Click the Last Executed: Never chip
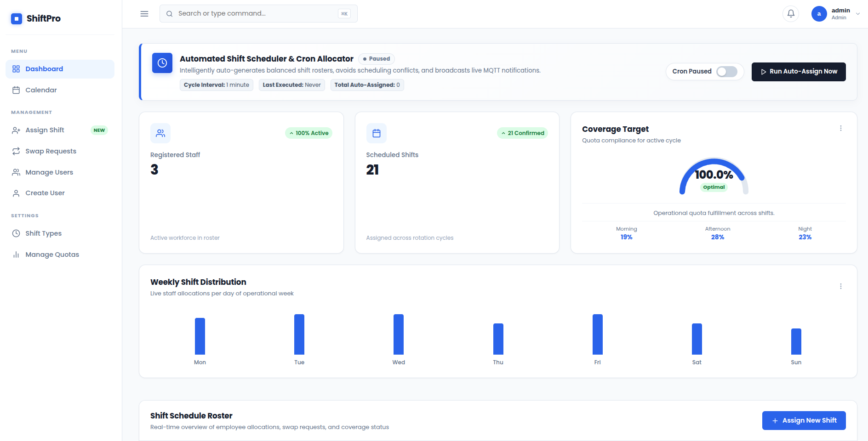This screenshot has width=868, height=441. pyautogui.click(x=291, y=85)
